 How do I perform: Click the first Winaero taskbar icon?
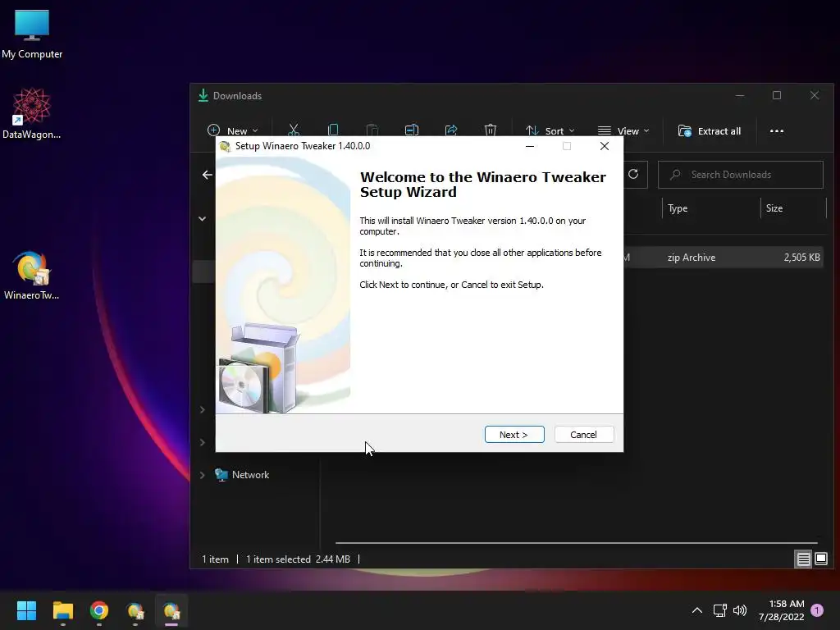pyautogui.click(x=135, y=610)
